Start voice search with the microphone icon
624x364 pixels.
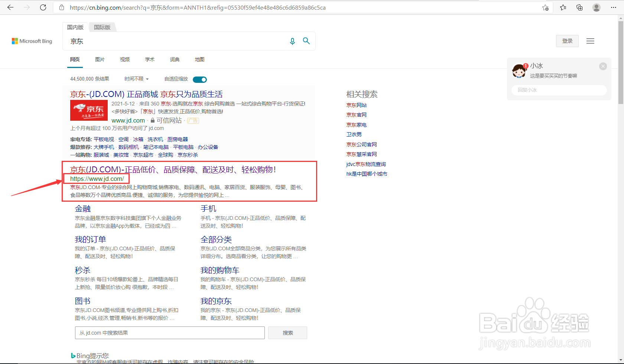coord(292,41)
